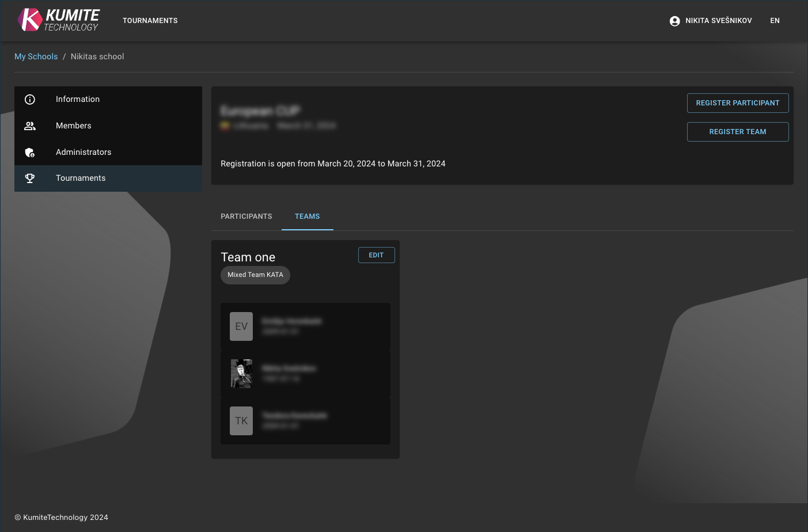Image resolution: width=808 pixels, height=532 pixels.
Task: Click the Kumite Technology logo
Action: click(x=58, y=20)
